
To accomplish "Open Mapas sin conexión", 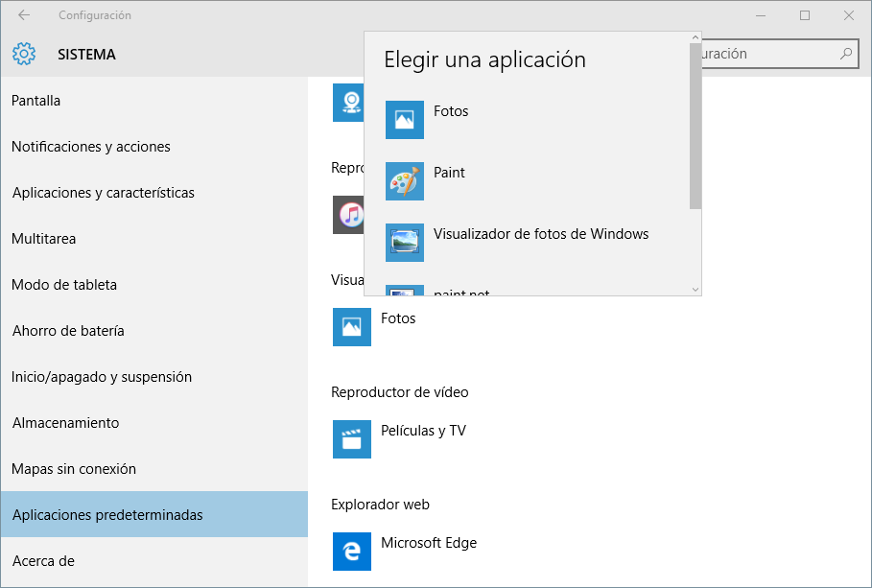I will 154,469.
